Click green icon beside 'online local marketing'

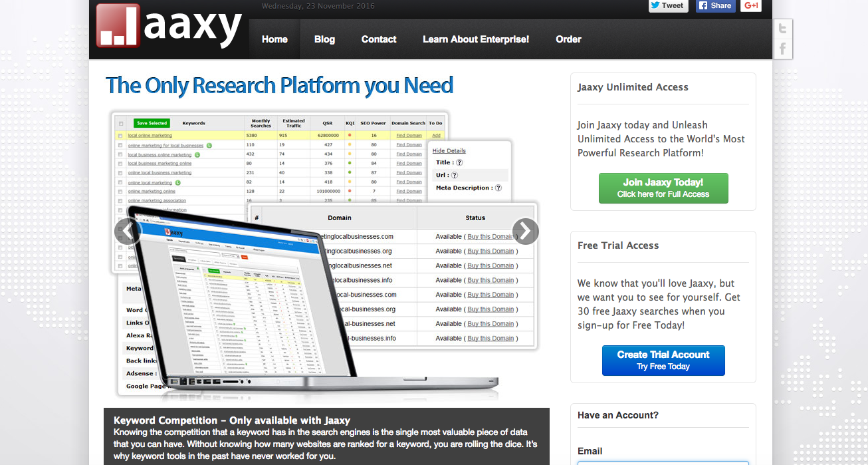coord(178,182)
